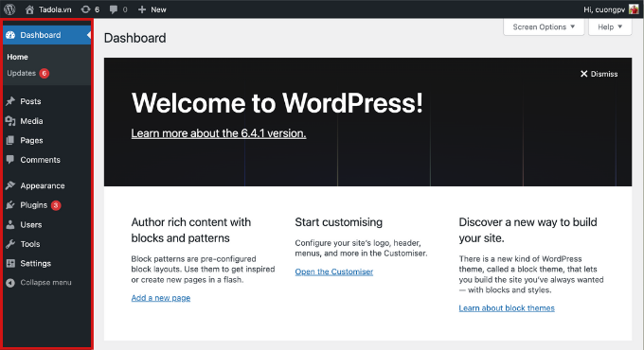The height and width of the screenshot is (350, 644).
Task: Click the Add a new page link
Action: point(161,298)
